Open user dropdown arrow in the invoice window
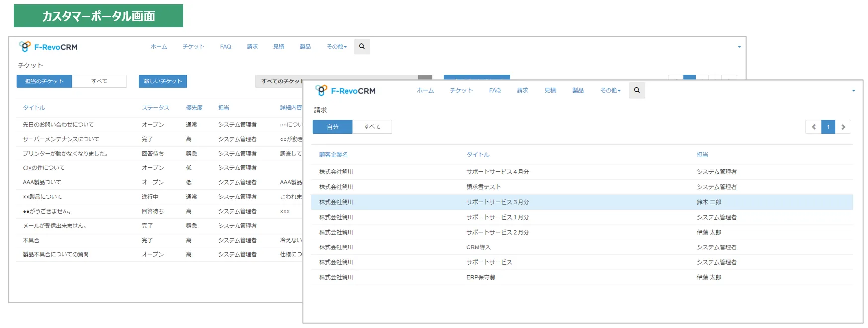 click(854, 91)
